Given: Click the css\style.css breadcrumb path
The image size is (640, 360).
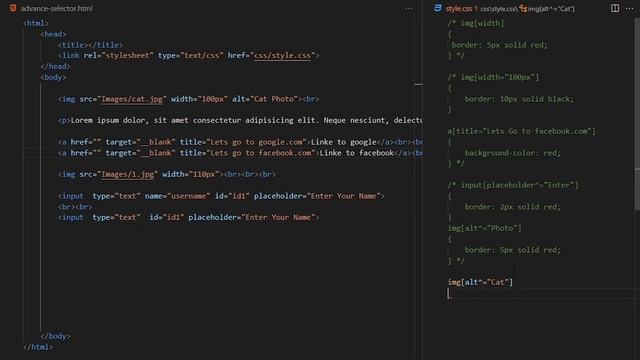Looking at the screenshot, I should [x=499, y=9].
